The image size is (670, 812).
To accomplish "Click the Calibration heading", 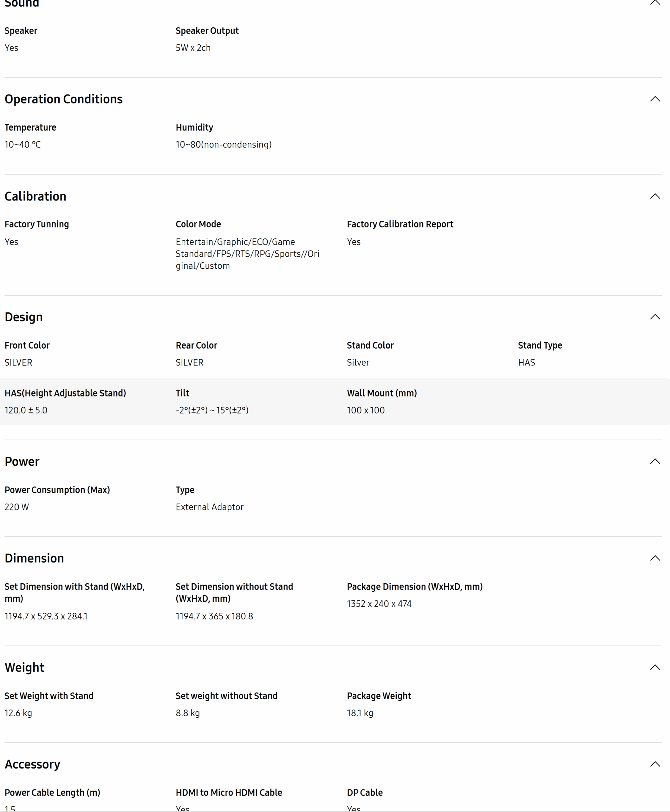I will point(35,196).
